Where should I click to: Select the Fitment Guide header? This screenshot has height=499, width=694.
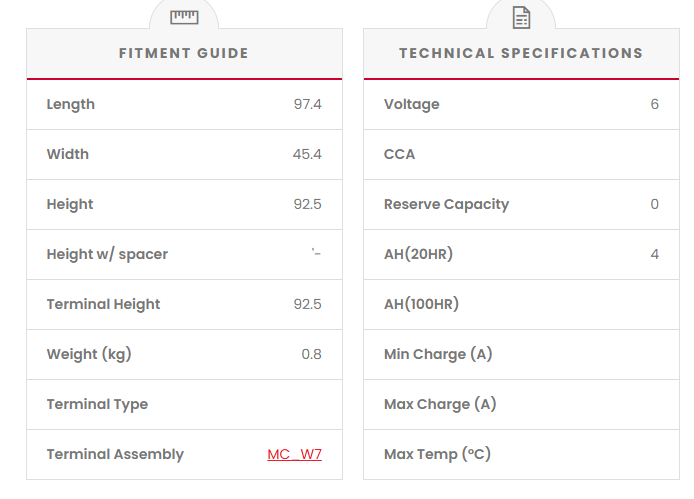pos(184,53)
